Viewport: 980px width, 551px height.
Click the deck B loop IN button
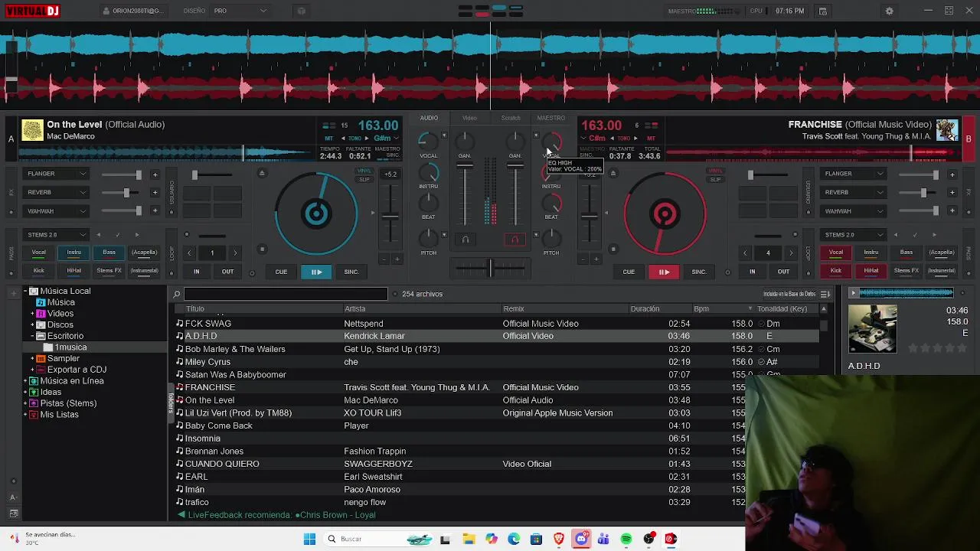(752, 272)
